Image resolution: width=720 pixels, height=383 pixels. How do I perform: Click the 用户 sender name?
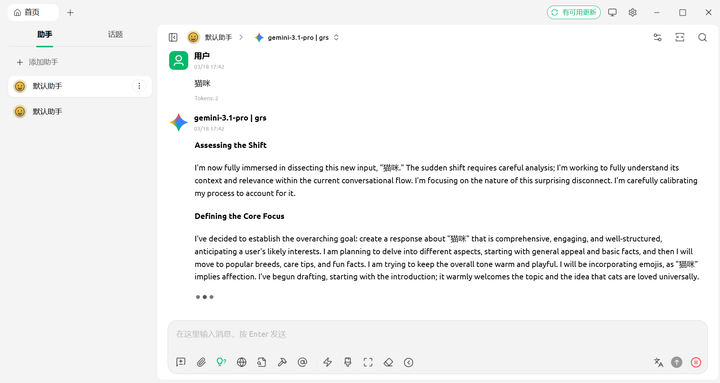pyautogui.click(x=202, y=56)
